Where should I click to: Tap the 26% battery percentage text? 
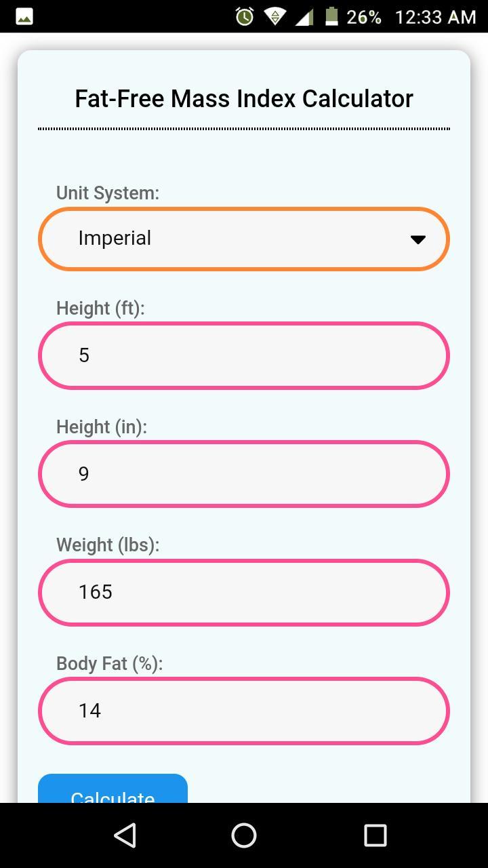pyautogui.click(x=364, y=15)
